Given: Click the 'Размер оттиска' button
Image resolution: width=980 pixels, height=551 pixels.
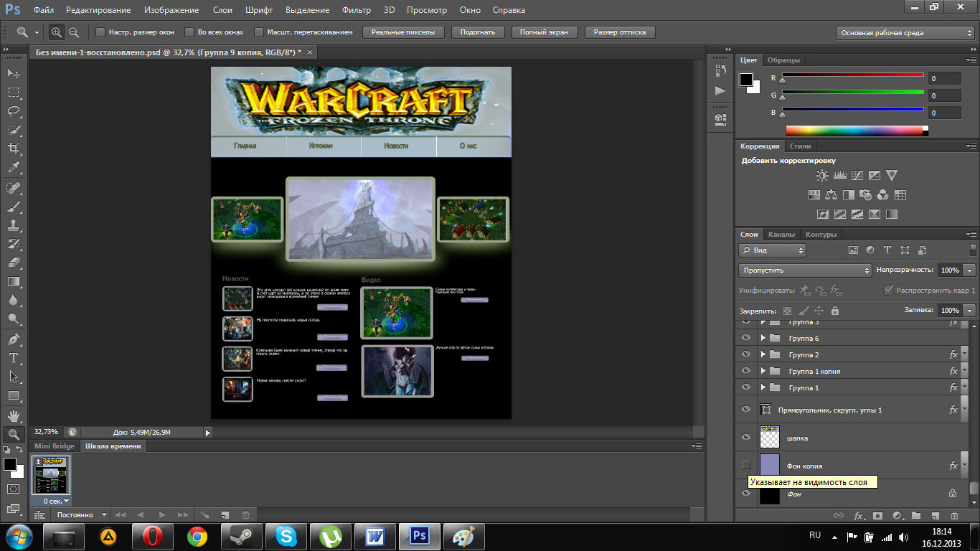Looking at the screenshot, I should (x=620, y=32).
